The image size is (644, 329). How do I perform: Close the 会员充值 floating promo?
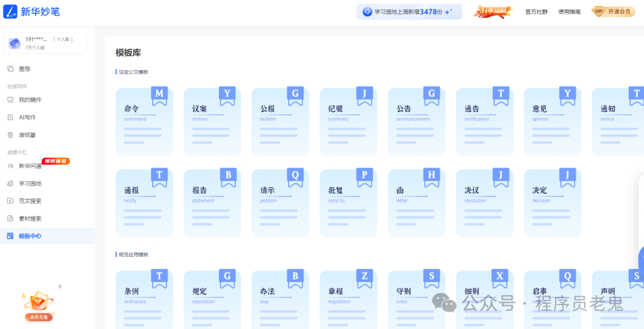60,286
